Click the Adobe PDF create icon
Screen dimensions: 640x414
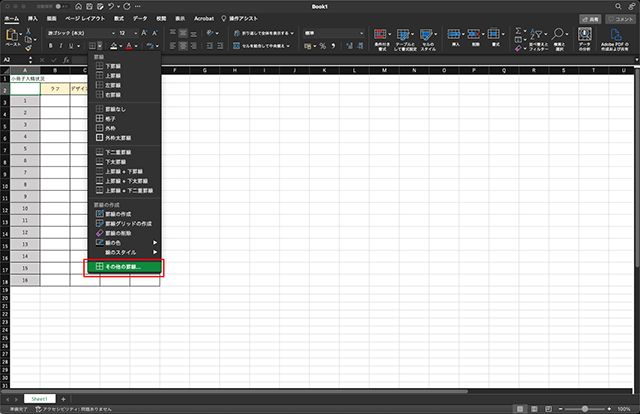(x=616, y=35)
